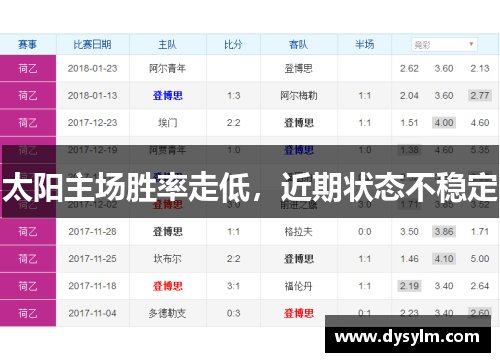The height and width of the screenshot is (362, 500).
Task: Click odds value 4.60 in 埃门 row
Action: coord(480,123)
